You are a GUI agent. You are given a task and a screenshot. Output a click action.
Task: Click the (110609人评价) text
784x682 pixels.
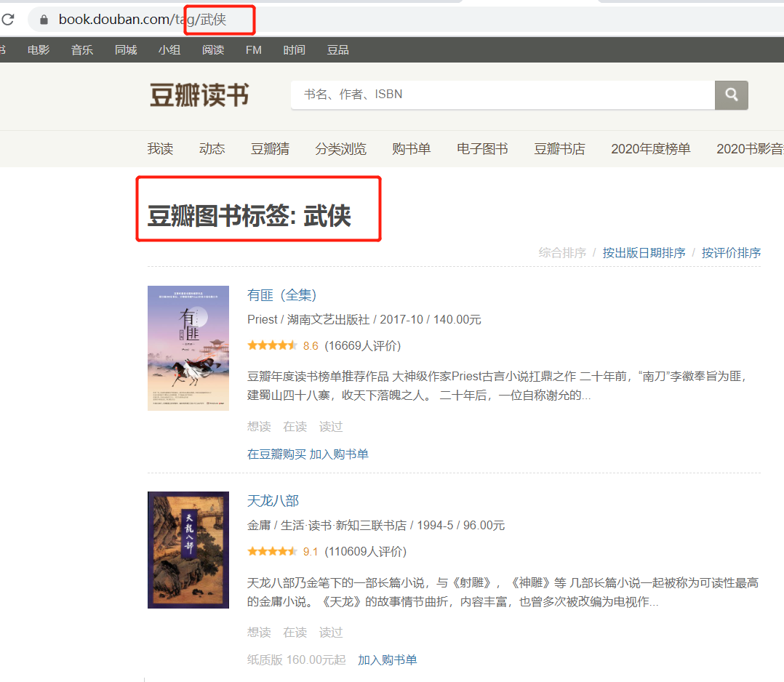(x=366, y=552)
